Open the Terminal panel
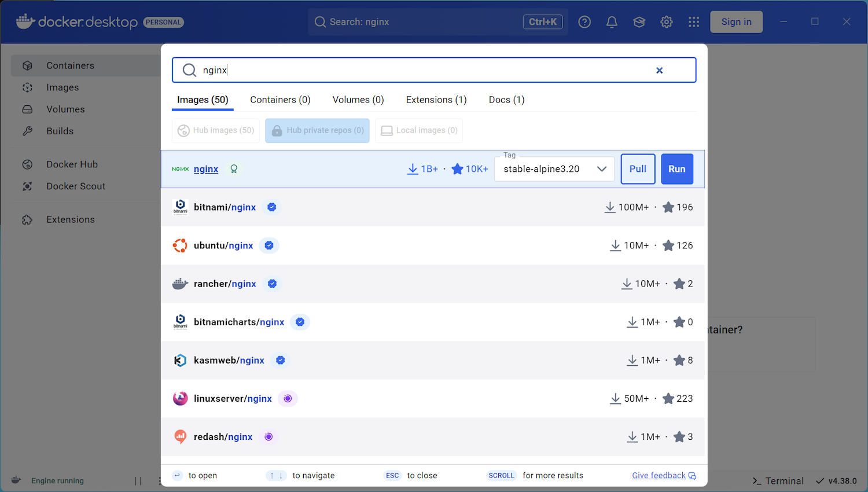The height and width of the screenshot is (492, 868). (778, 480)
